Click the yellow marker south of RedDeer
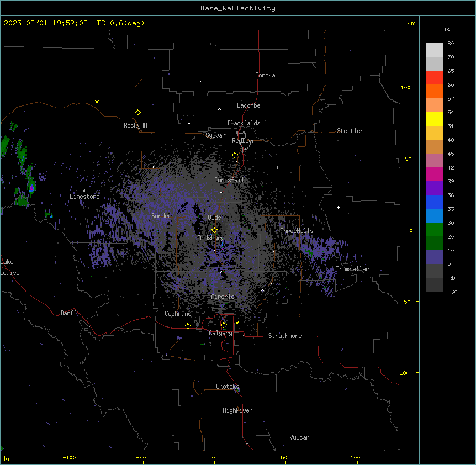The height and width of the screenshot is (465, 476). pyautogui.click(x=235, y=155)
